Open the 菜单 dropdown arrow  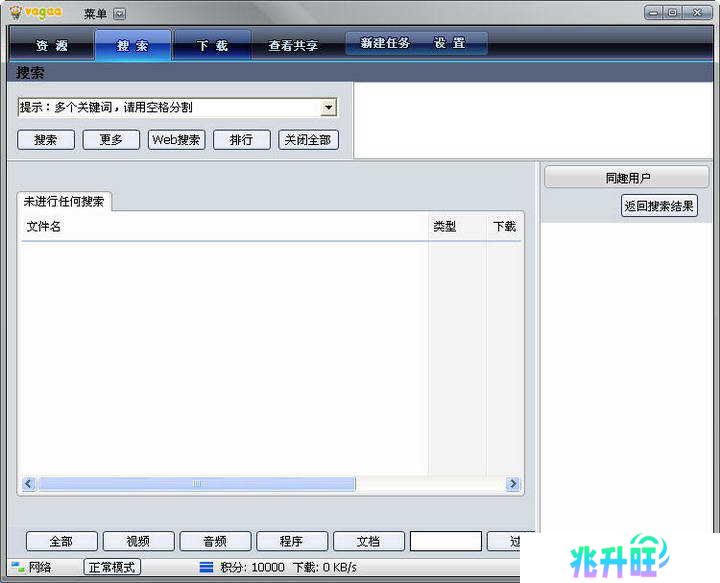pos(119,14)
